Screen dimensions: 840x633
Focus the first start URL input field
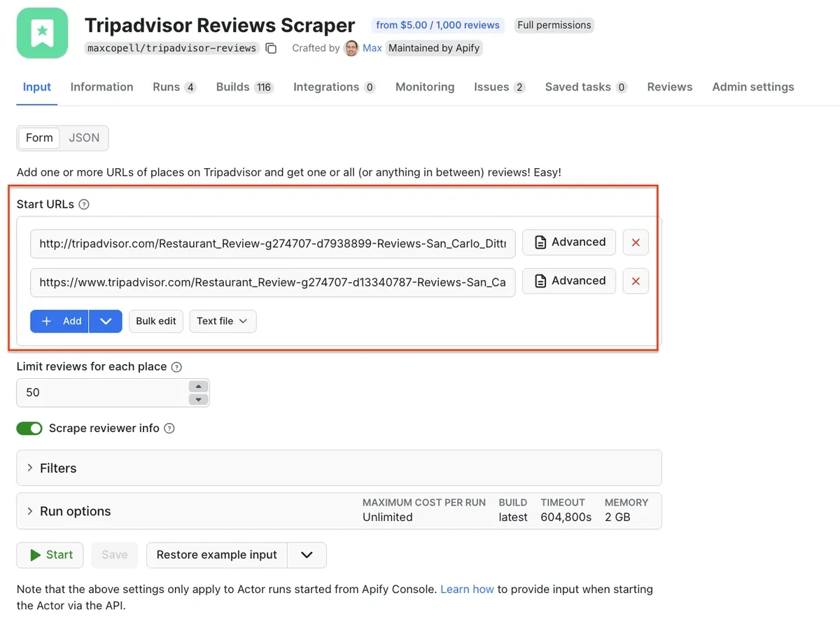[273, 243]
